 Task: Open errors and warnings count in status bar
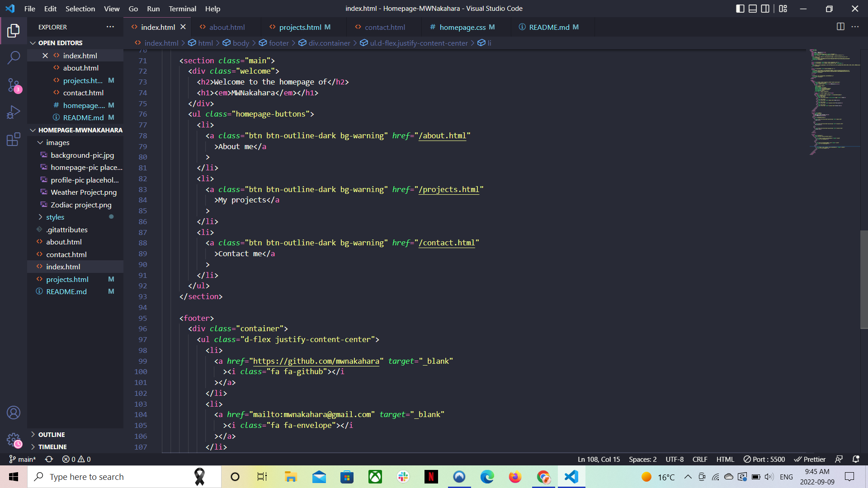point(76,459)
